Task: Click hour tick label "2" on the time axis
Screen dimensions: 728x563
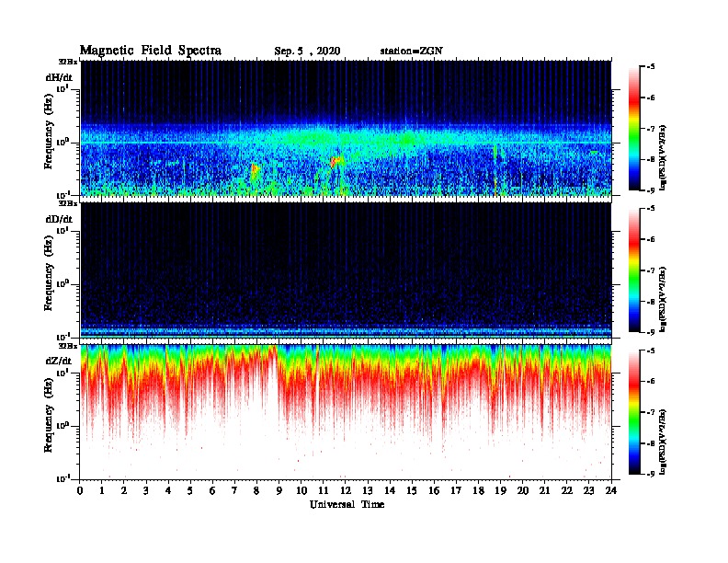Action: [x=124, y=491]
